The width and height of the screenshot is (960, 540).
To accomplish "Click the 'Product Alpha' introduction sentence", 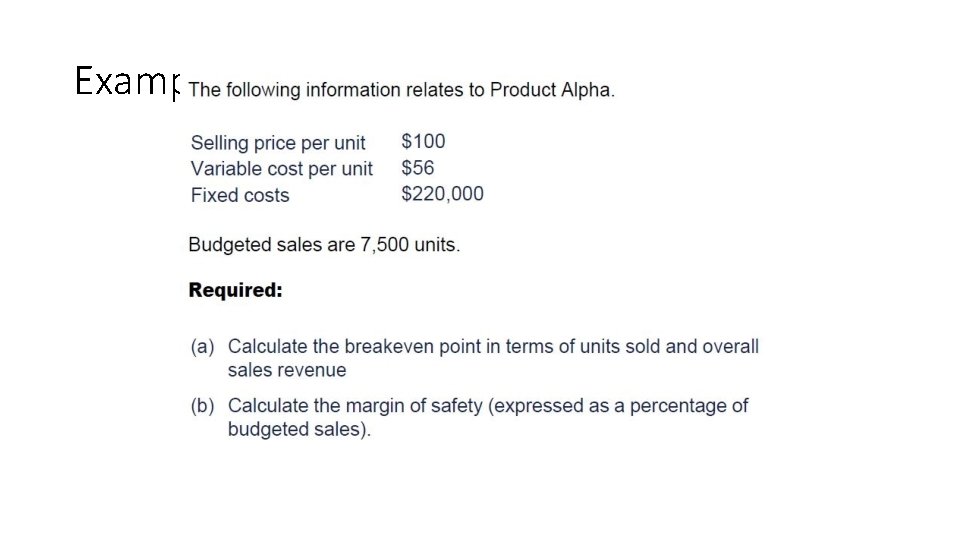I will 401,90.
